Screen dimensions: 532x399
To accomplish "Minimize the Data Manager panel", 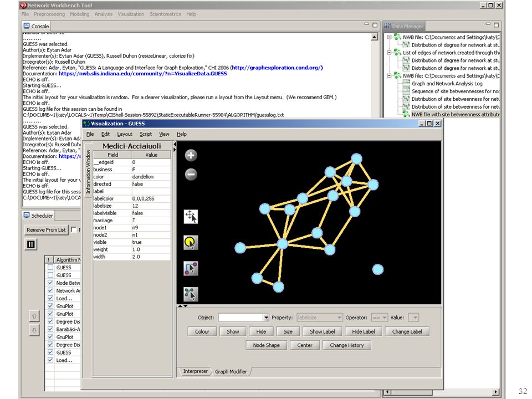I will click(488, 24).
